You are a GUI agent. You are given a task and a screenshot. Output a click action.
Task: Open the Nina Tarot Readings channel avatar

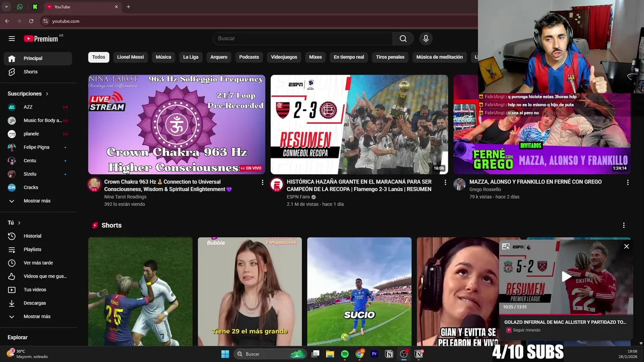[x=95, y=185]
